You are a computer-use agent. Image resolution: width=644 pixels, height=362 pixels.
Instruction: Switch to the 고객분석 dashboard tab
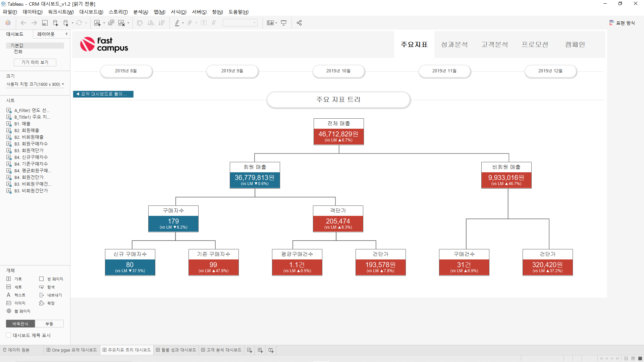coord(494,45)
